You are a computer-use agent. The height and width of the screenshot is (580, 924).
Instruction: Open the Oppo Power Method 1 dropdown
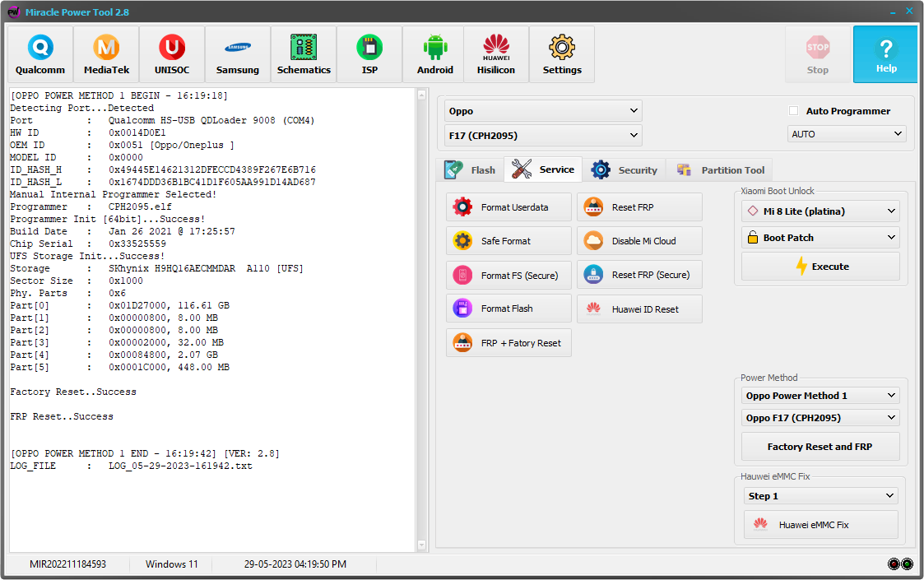pyautogui.click(x=820, y=396)
